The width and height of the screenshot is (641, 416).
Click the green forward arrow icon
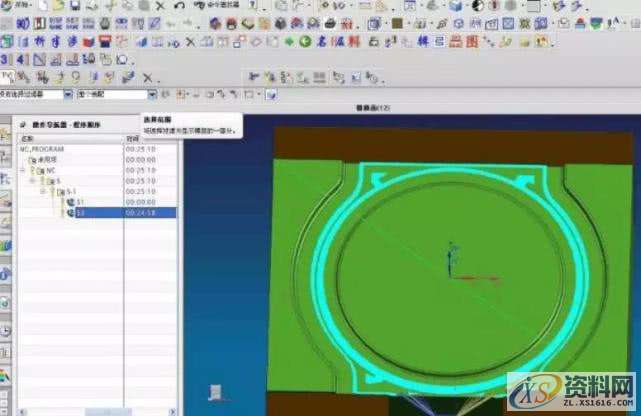290,41
